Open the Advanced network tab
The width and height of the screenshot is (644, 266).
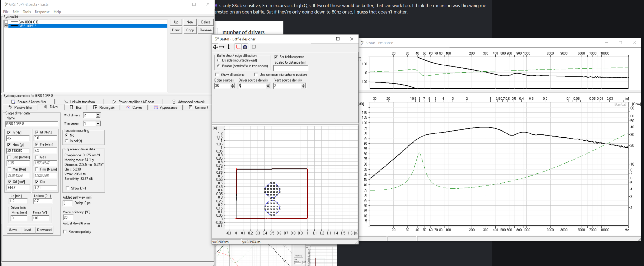[188, 102]
